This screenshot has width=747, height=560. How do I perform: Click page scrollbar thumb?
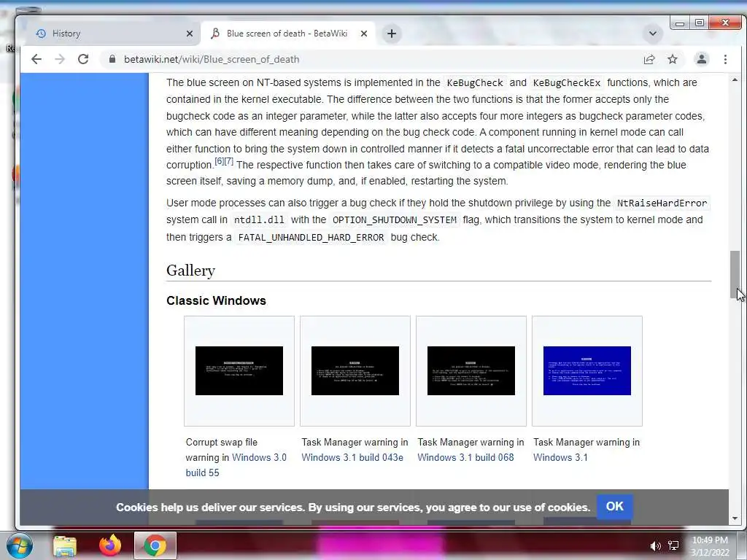735,275
